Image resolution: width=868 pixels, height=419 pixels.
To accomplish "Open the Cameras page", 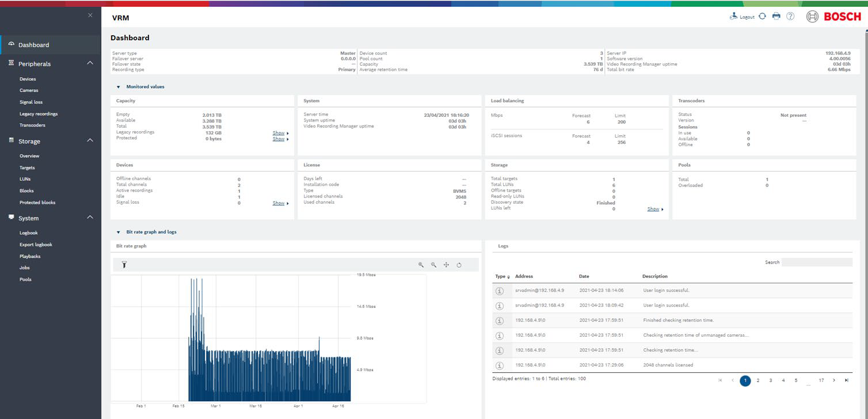I will coord(29,90).
